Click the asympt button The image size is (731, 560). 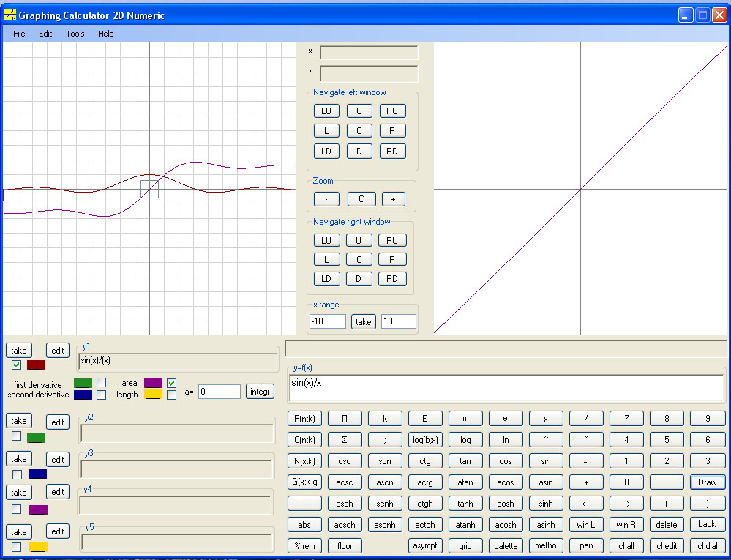425,545
